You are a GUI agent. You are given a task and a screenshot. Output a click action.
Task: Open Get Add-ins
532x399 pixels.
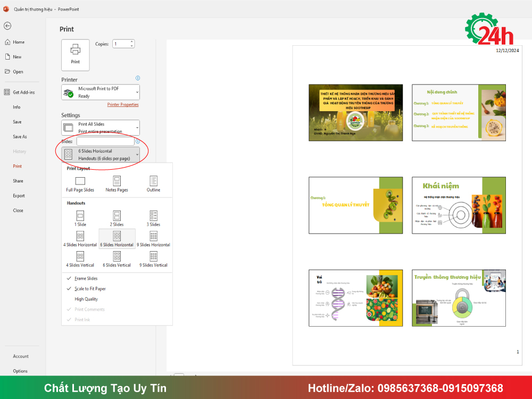[x=20, y=92]
